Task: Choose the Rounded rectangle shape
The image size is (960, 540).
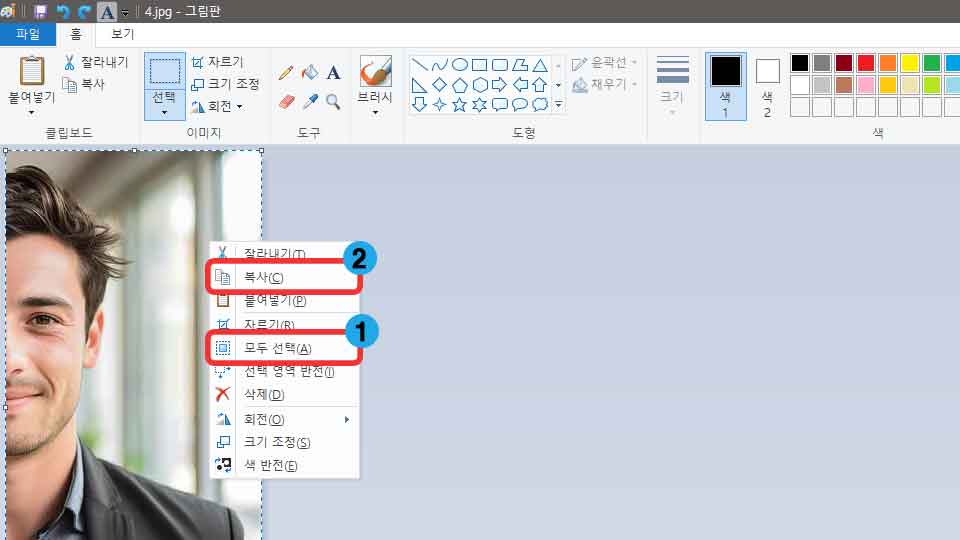Action: 500,65
